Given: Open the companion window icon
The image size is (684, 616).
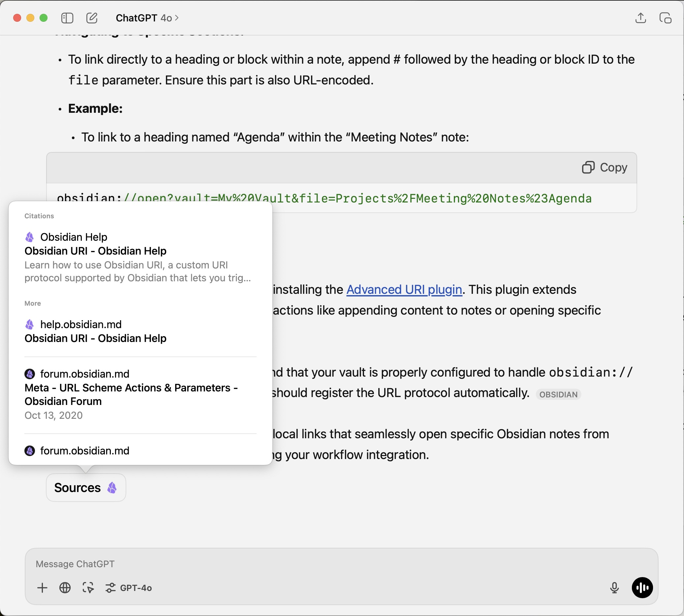Looking at the screenshot, I should [666, 18].
